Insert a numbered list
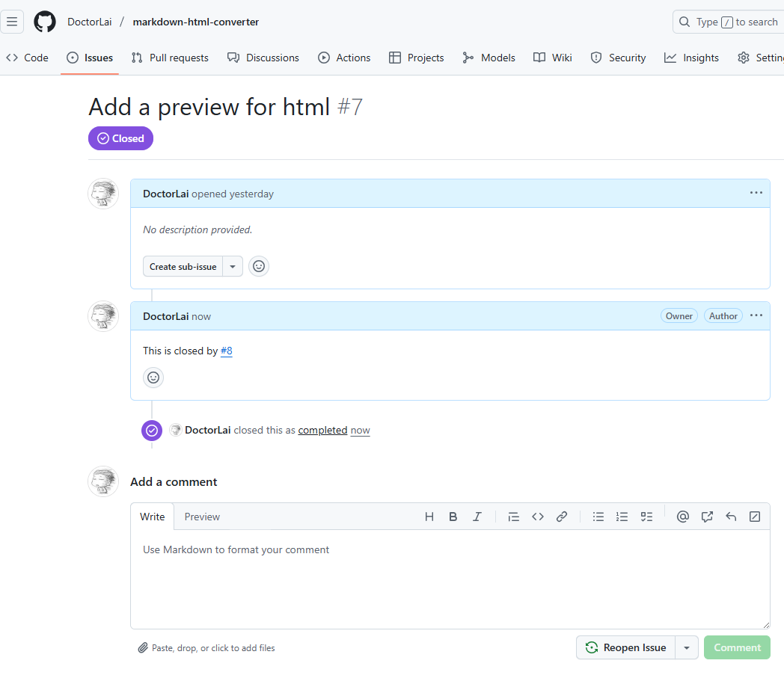The height and width of the screenshot is (687, 784). [x=622, y=517]
